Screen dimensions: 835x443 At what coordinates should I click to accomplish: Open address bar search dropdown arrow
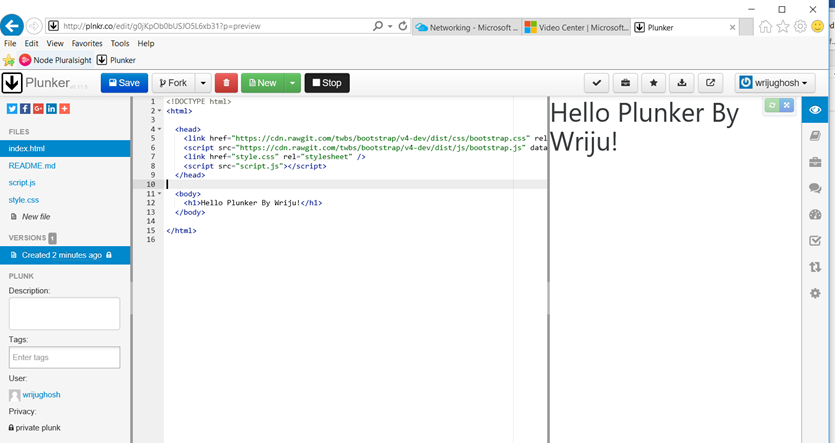click(390, 26)
